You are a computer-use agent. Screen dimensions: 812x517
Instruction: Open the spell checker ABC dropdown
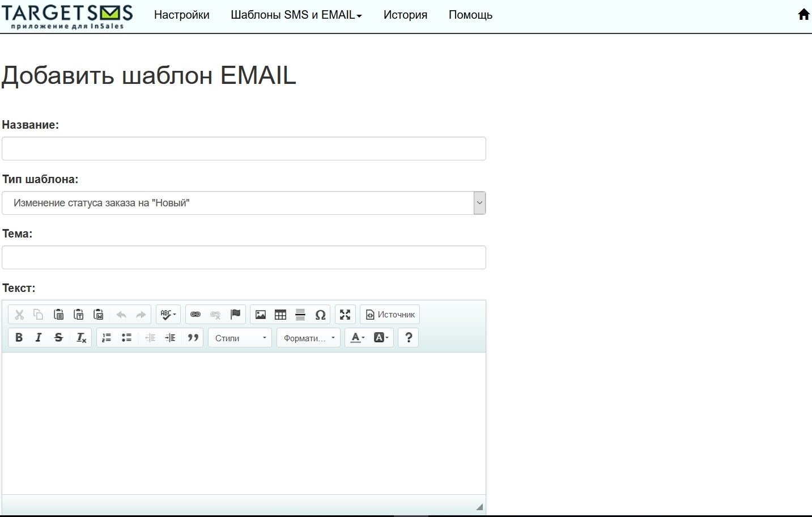168,315
